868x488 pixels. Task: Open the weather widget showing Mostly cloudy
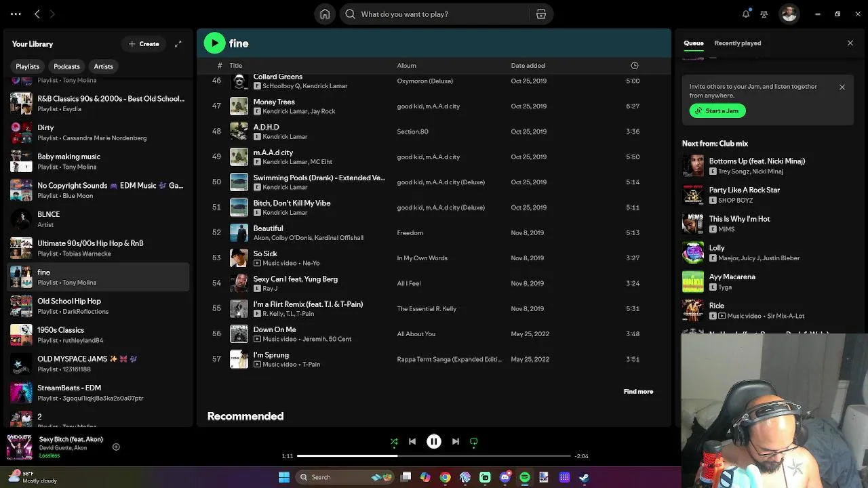32,477
